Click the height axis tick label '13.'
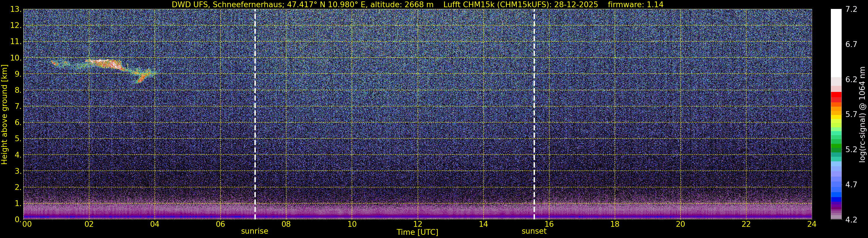868x238 pixels. (x=16, y=10)
